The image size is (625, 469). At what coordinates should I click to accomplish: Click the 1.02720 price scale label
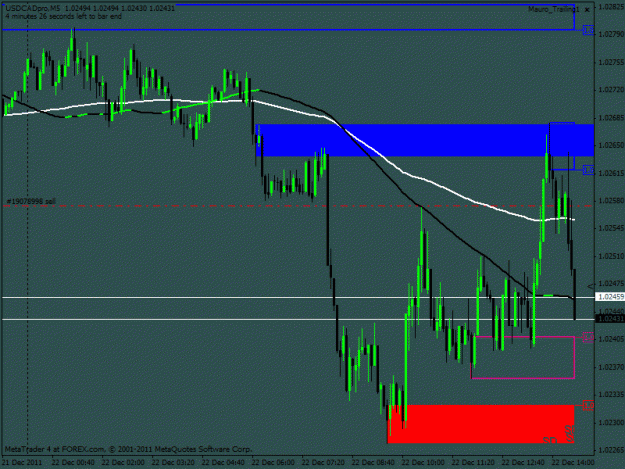click(x=611, y=90)
